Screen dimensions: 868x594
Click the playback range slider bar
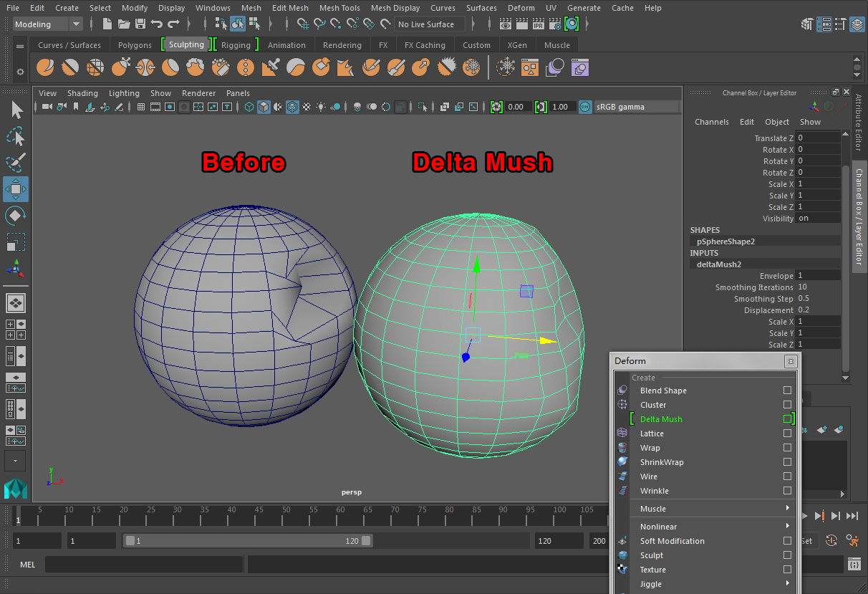(247, 541)
